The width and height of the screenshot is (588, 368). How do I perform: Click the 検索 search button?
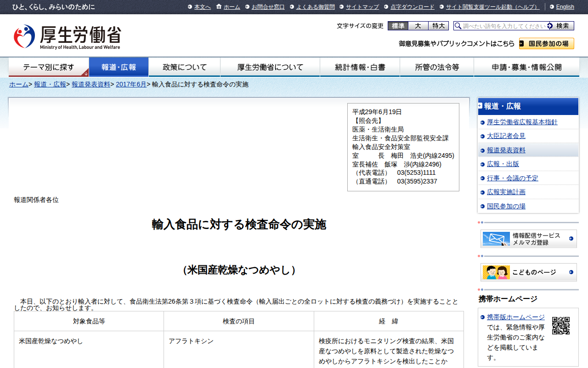[562, 26]
